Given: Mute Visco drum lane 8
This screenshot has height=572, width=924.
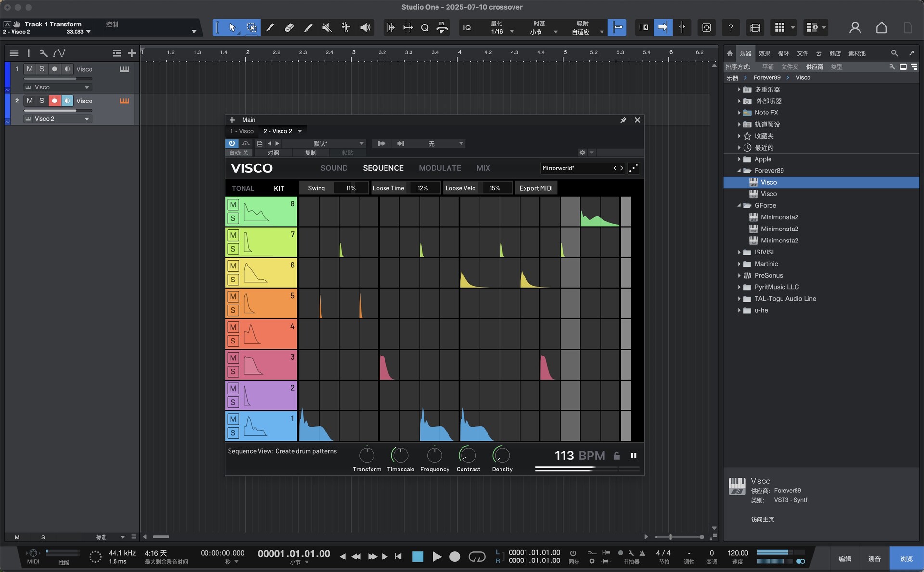Looking at the screenshot, I should pos(233,204).
